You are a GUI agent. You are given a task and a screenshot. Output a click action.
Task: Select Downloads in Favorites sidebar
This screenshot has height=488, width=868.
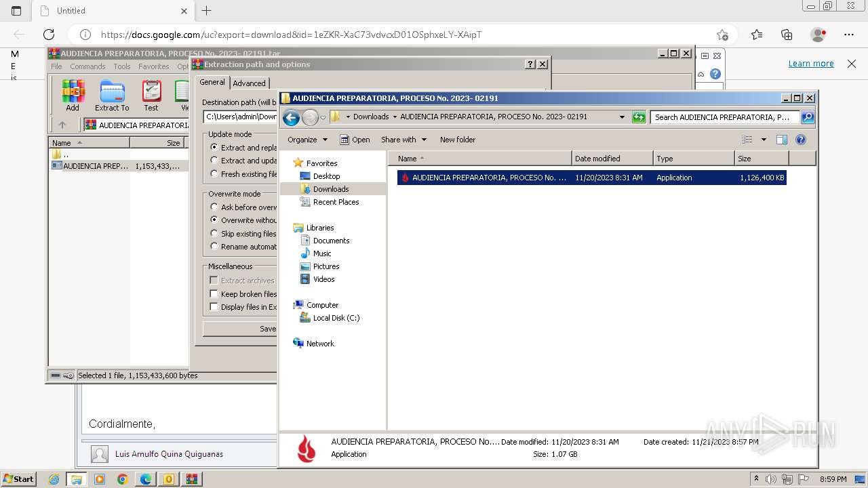(x=331, y=189)
